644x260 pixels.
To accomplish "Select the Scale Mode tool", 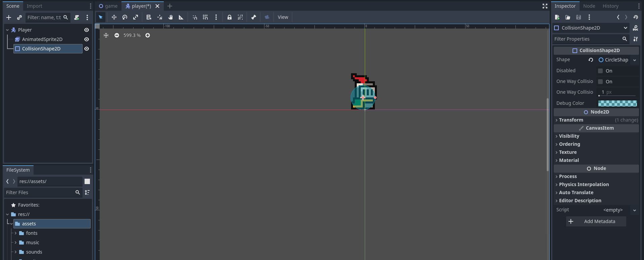I will [136, 17].
